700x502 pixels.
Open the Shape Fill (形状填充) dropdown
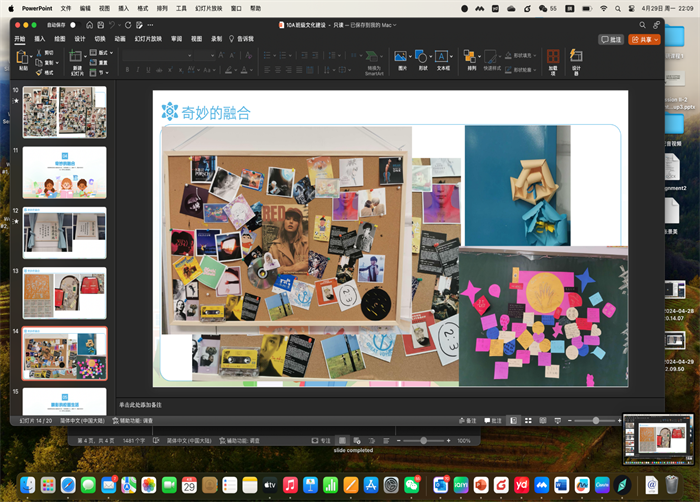(521, 55)
